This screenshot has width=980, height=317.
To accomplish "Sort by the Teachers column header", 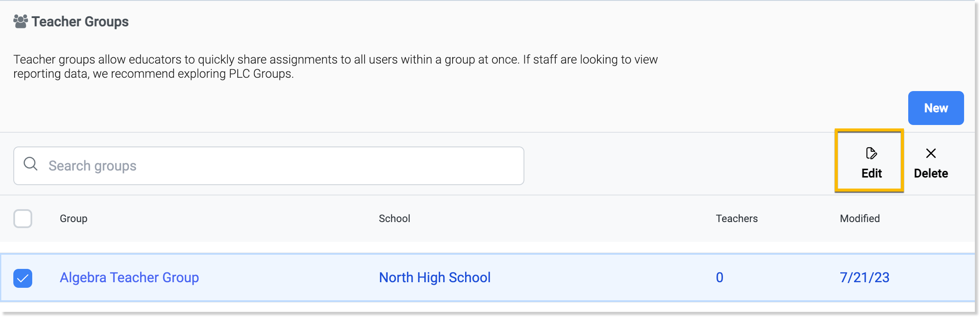I will (736, 219).
